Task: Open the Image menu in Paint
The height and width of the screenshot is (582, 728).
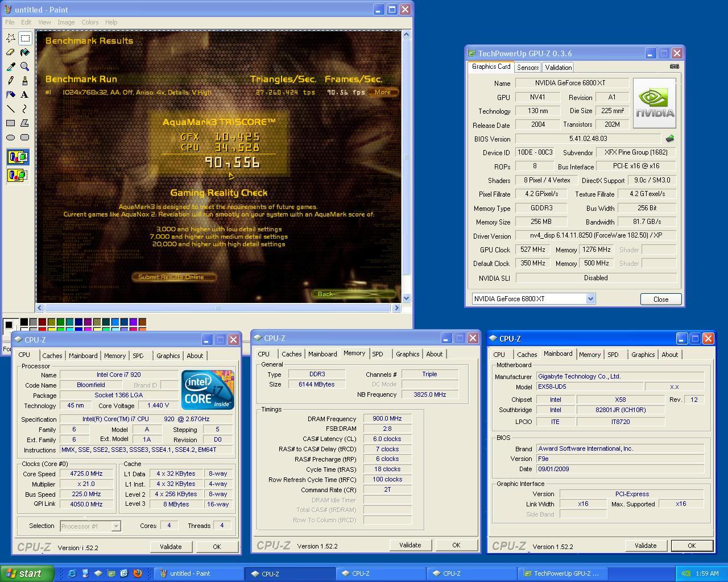Action: [x=66, y=22]
